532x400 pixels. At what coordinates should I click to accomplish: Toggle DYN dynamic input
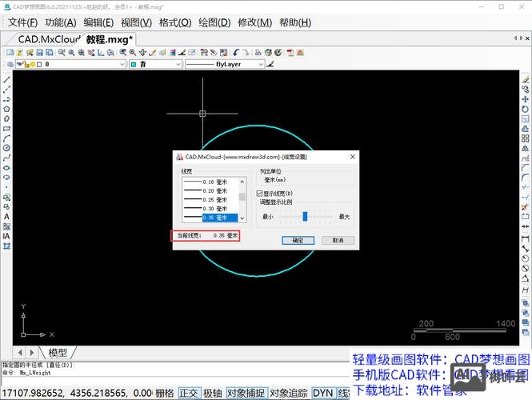pyautogui.click(x=322, y=394)
